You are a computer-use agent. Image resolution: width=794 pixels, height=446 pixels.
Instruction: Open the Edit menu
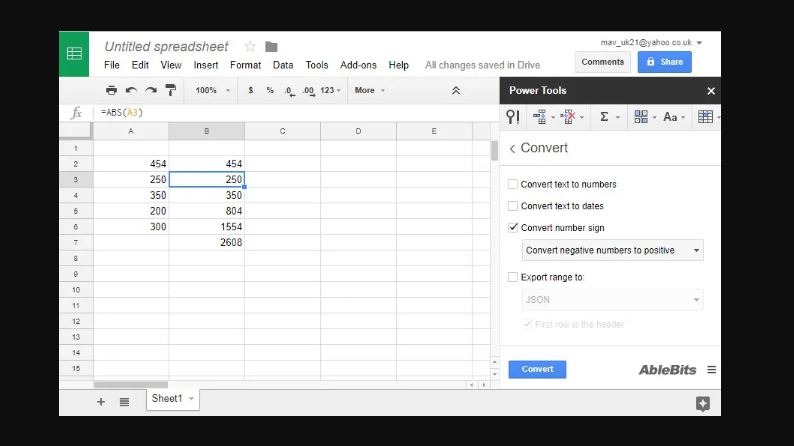point(140,65)
